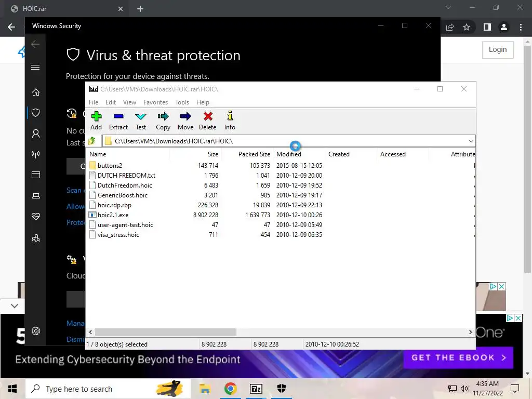This screenshot has height=399, width=532.
Task: Click the left scroll arrow in 7-Zip
Action: [x=90, y=332]
